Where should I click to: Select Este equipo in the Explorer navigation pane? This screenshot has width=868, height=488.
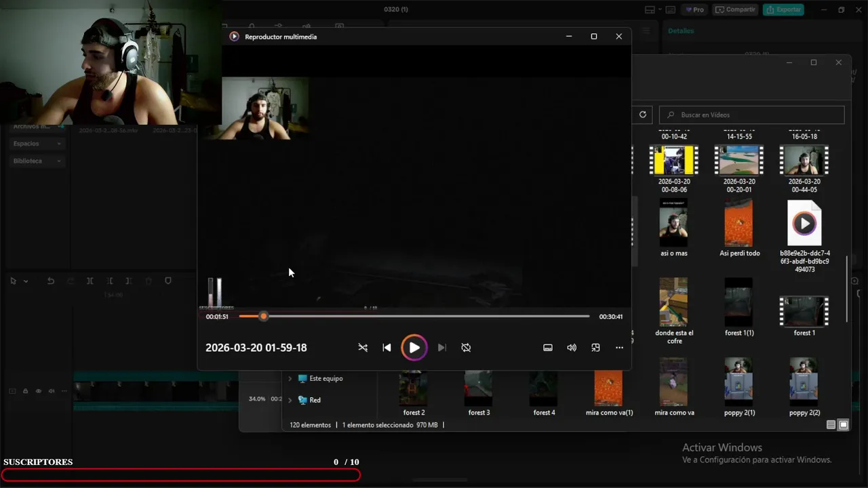pos(326,379)
